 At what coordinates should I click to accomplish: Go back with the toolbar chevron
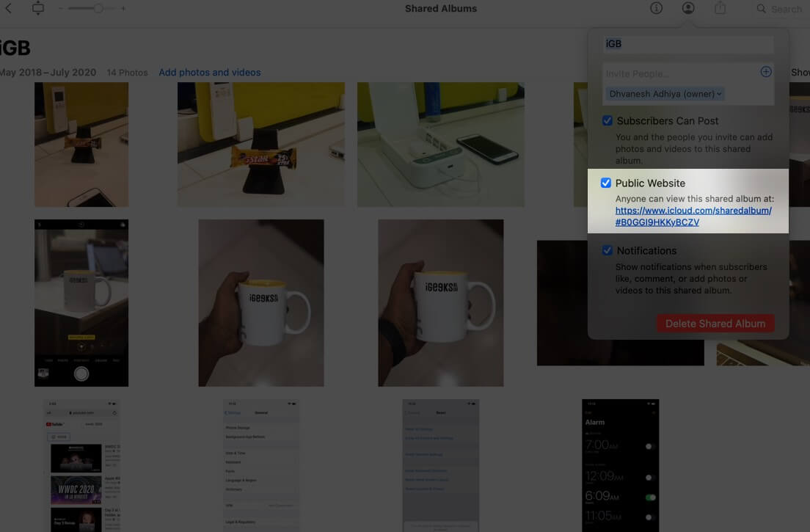point(8,8)
